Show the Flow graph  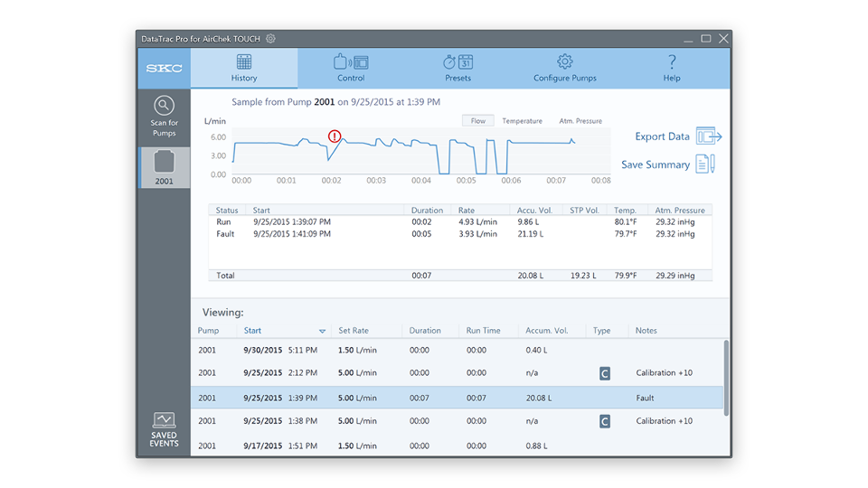click(478, 120)
